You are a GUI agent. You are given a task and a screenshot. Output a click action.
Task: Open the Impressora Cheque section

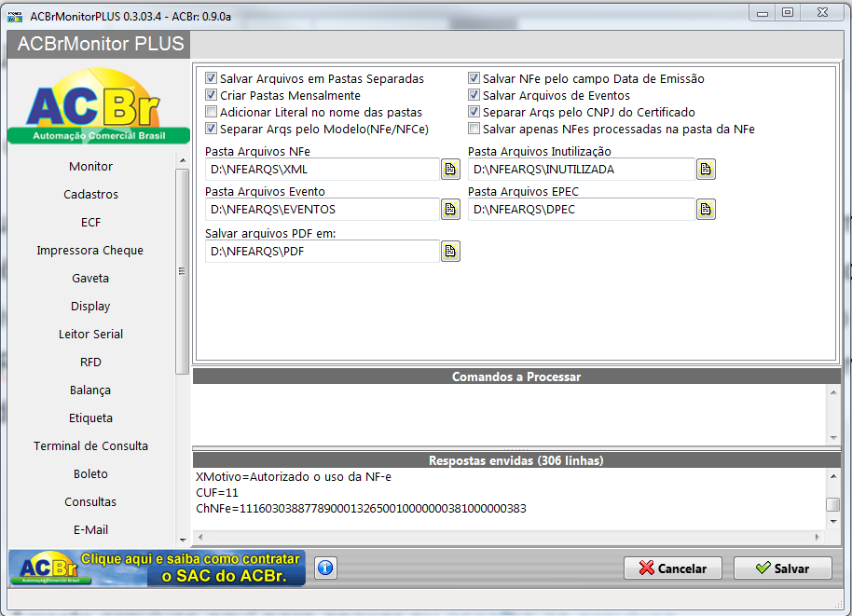[90, 251]
